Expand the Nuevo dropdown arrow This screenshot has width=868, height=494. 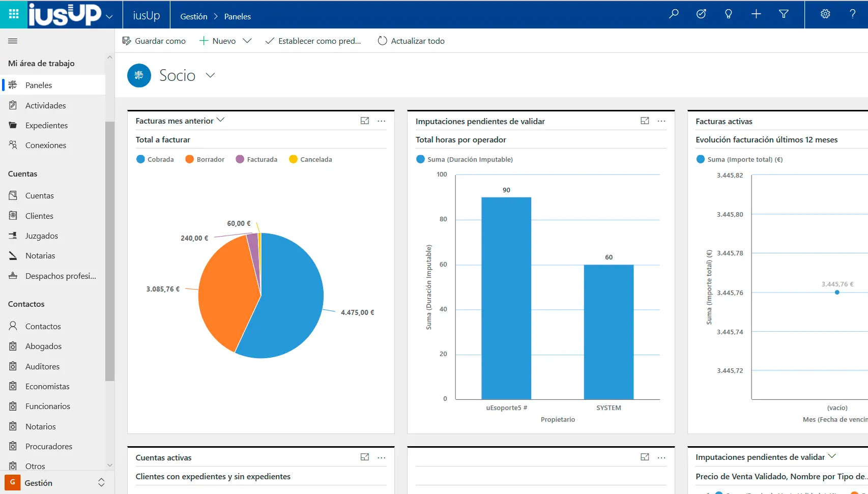247,41
